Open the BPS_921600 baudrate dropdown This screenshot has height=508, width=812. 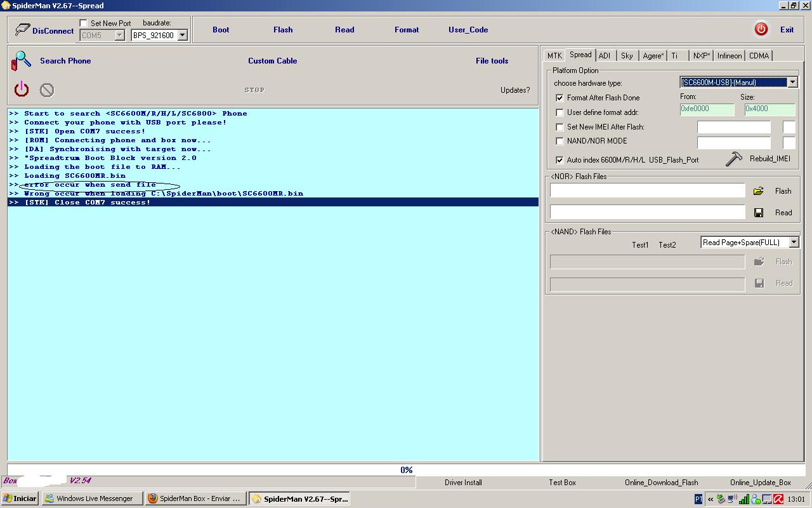182,36
